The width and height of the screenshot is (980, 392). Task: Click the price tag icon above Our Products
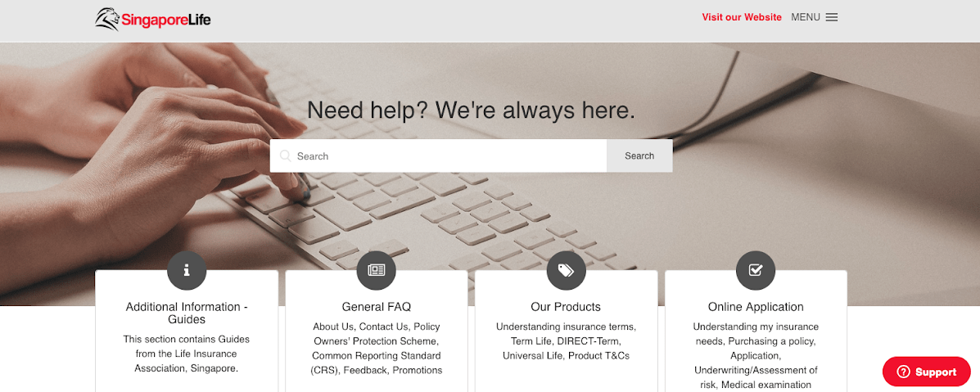pyautogui.click(x=566, y=270)
